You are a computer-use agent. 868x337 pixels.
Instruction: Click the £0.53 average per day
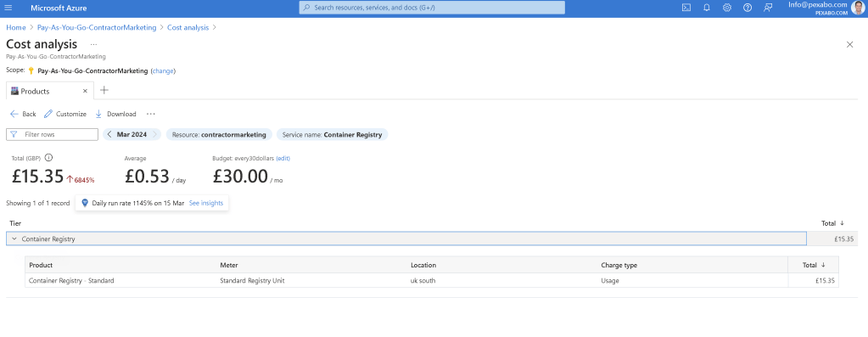click(147, 176)
